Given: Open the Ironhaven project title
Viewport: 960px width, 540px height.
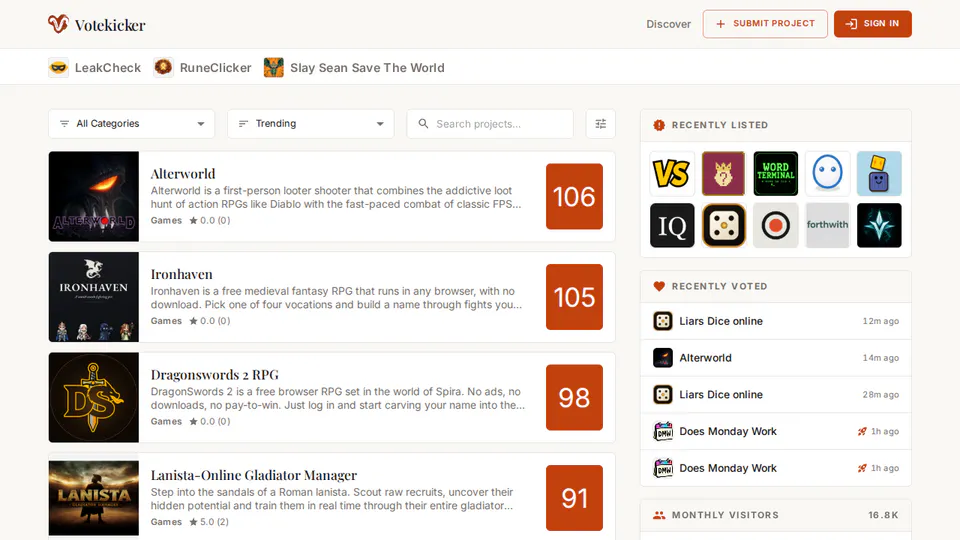Looking at the screenshot, I should click(182, 274).
